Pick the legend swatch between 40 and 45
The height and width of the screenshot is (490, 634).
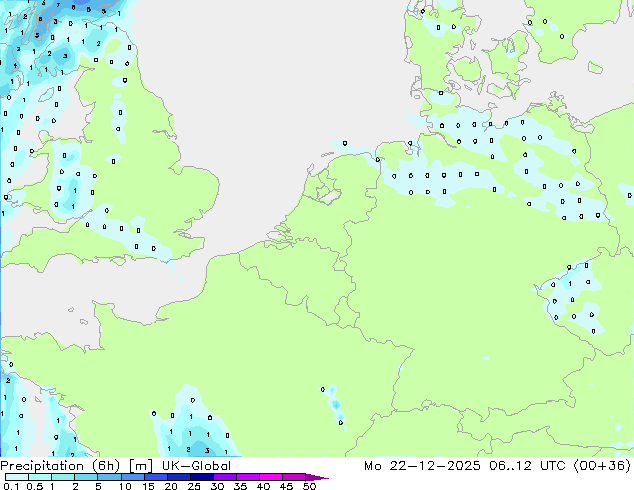(x=271, y=477)
